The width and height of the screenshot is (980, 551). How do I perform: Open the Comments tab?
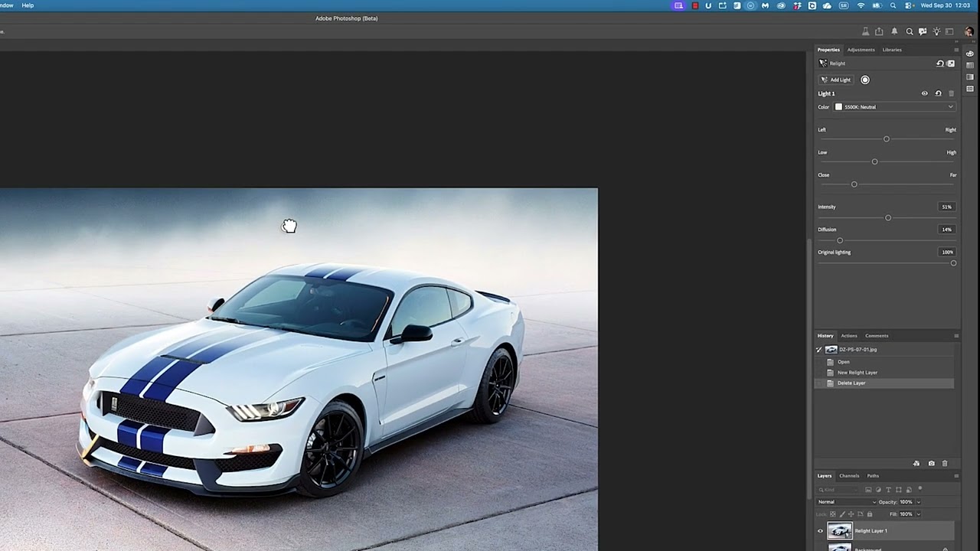[877, 336]
